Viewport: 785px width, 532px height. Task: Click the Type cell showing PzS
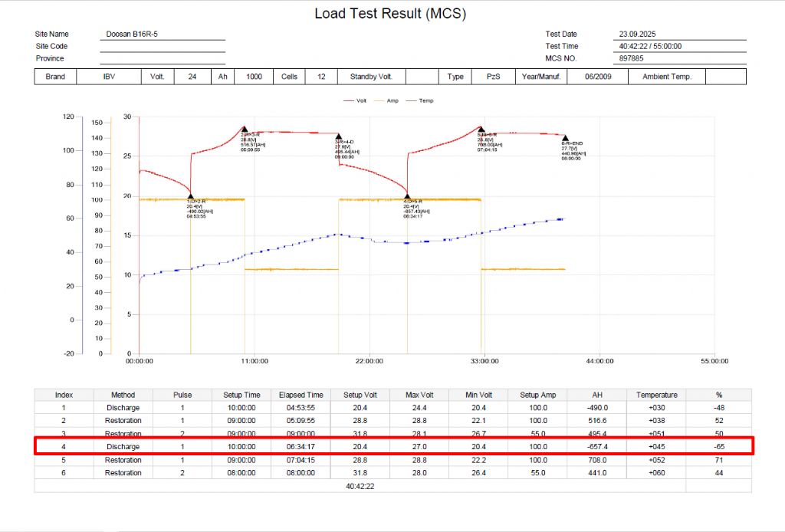(493, 77)
